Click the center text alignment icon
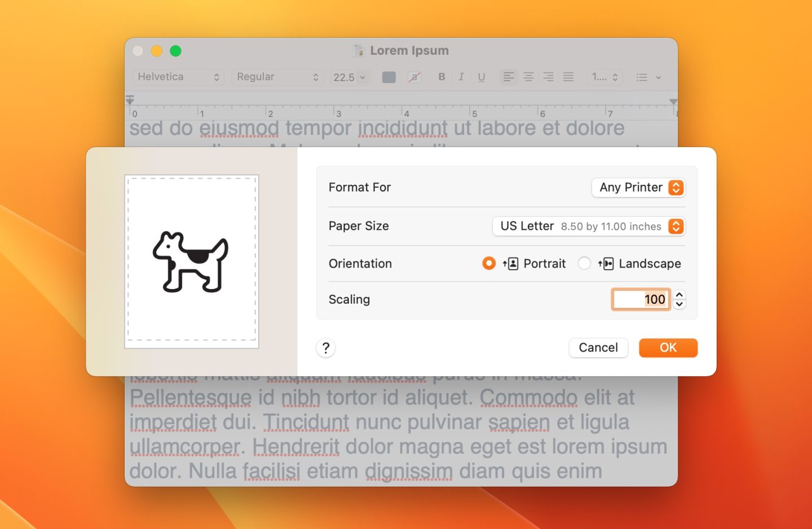 (x=528, y=77)
